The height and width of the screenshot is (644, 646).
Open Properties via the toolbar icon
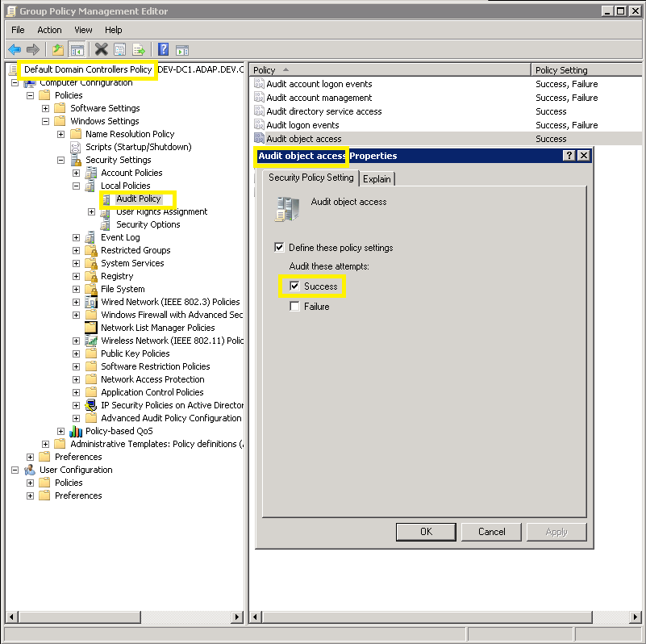coord(119,49)
